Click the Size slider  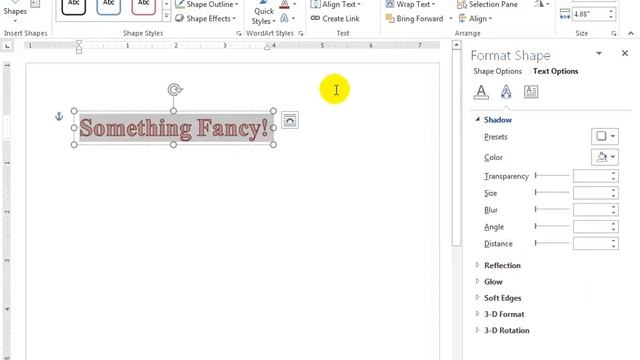pyautogui.click(x=552, y=192)
